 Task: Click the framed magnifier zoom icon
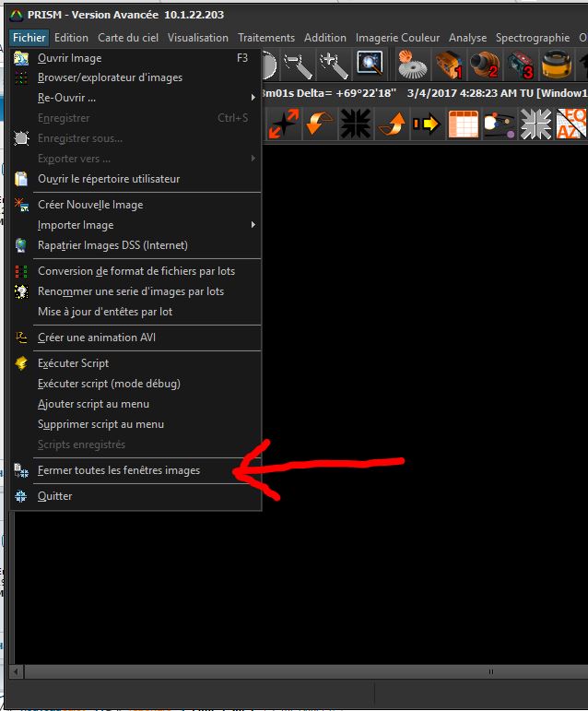pyautogui.click(x=370, y=64)
